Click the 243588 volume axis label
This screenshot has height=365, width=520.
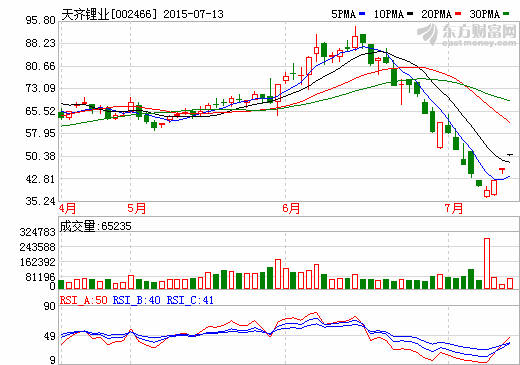[38, 247]
